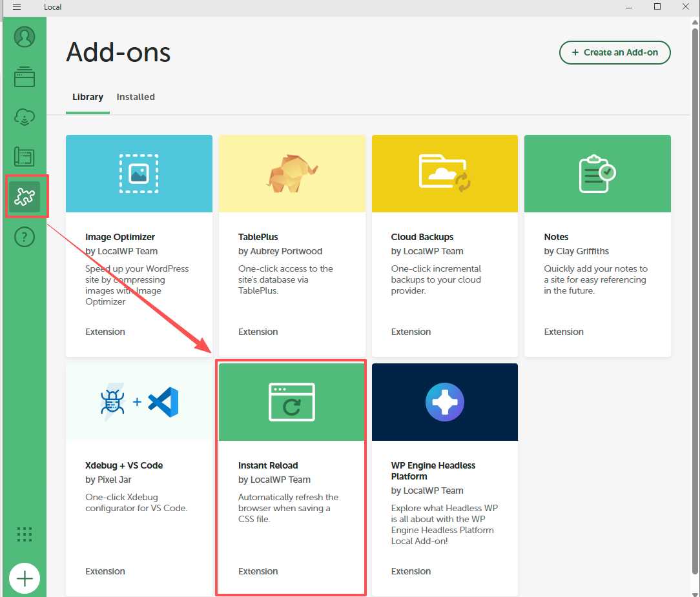Select the Instant Reload add-on title
Image resolution: width=700 pixels, height=597 pixels.
pos(268,465)
